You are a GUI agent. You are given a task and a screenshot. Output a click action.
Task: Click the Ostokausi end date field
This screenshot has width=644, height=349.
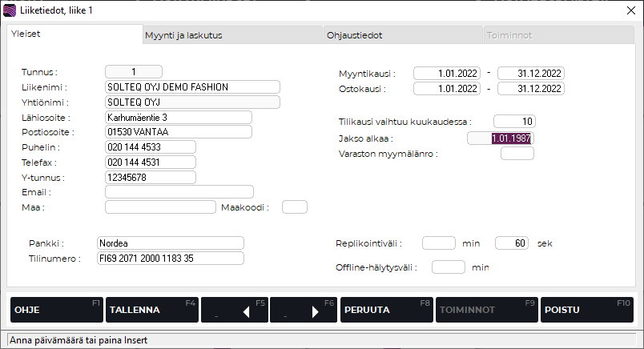click(531, 89)
